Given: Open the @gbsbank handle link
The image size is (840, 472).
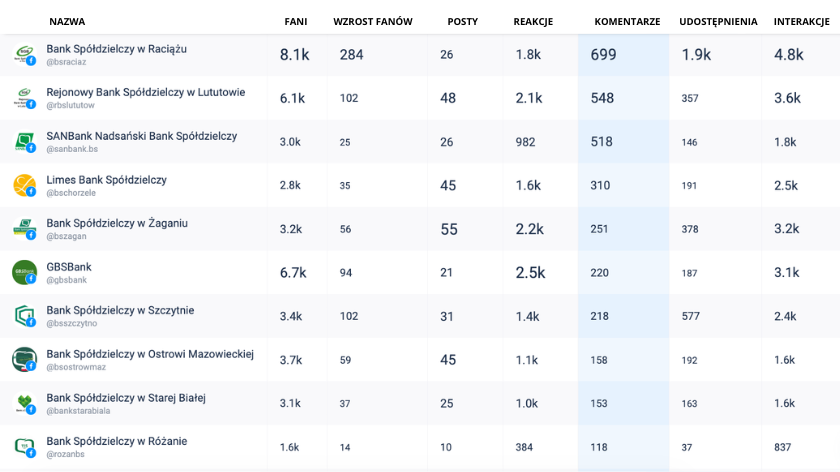Looking at the screenshot, I should 66,280.
